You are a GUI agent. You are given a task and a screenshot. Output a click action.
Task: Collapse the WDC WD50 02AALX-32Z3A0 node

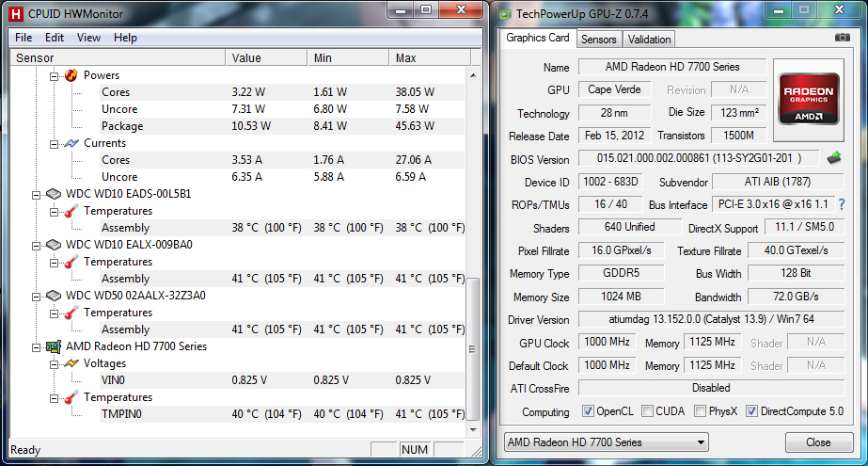36,297
